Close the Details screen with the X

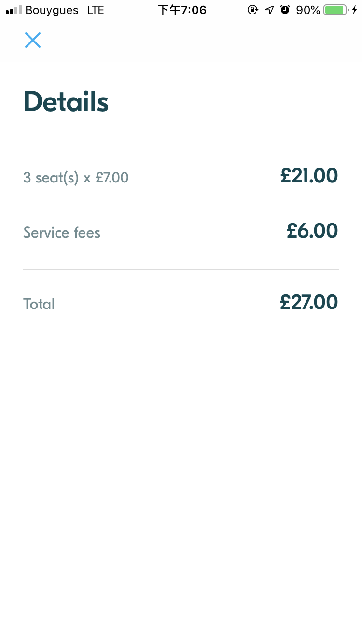click(x=33, y=40)
